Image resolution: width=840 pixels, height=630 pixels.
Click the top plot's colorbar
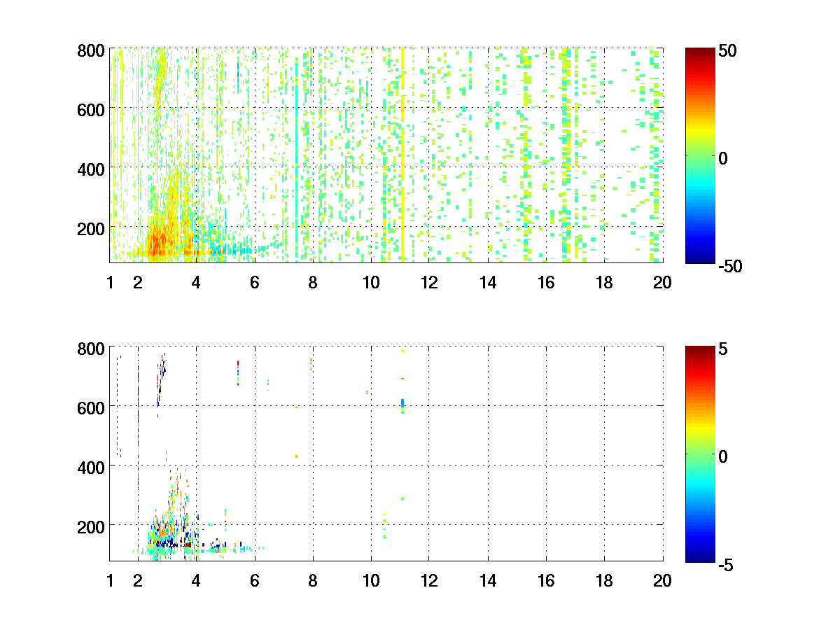click(700, 155)
